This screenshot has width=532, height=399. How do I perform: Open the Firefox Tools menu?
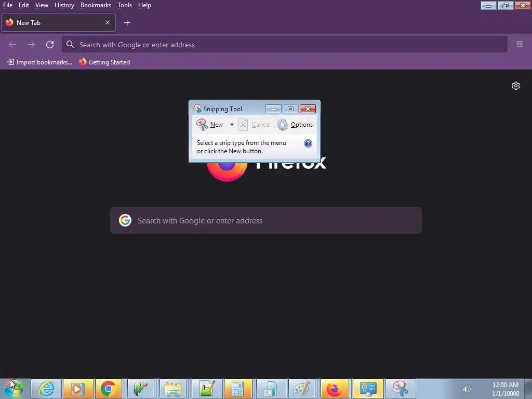click(125, 5)
